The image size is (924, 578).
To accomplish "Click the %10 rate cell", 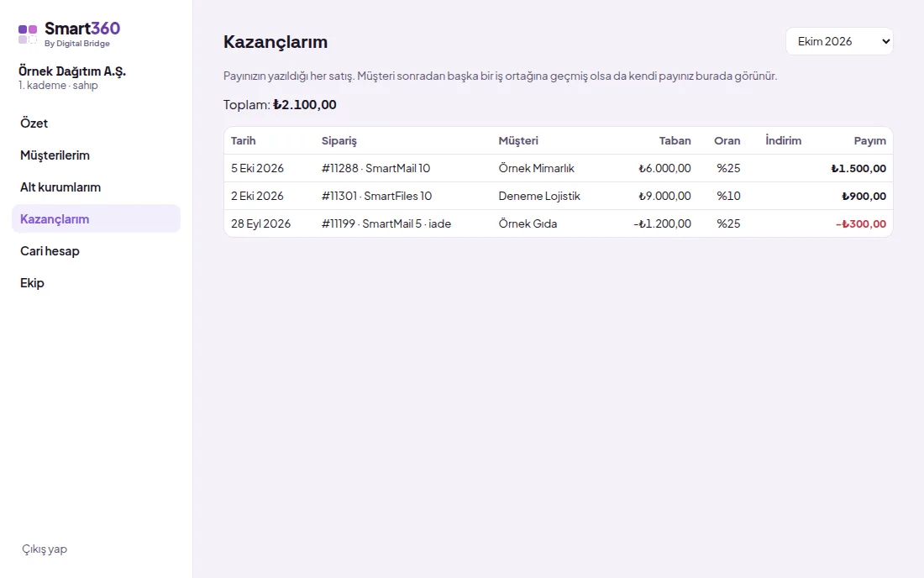I will 728,196.
